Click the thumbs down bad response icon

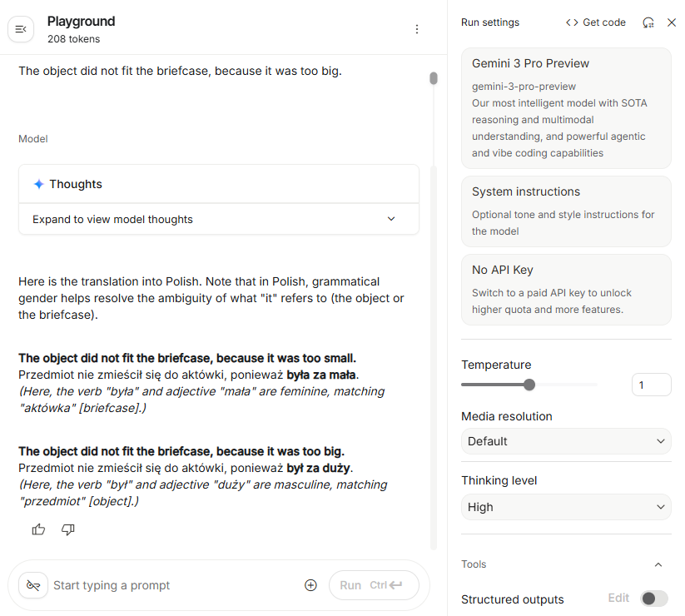68,529
